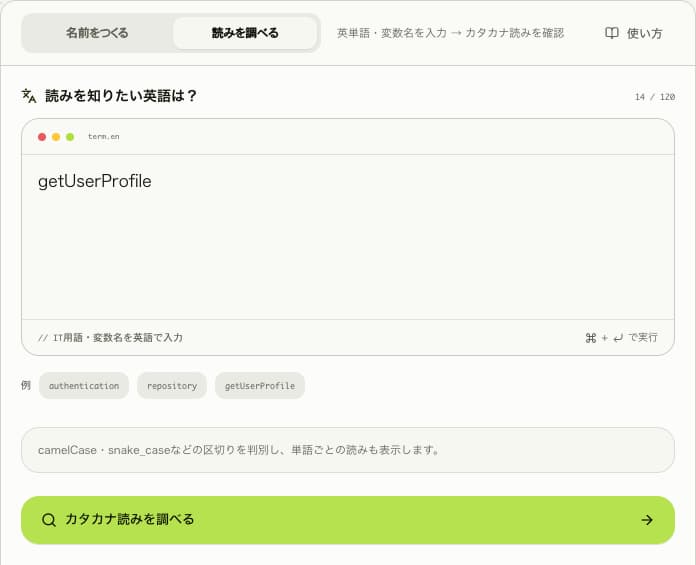Click the term.en file label

coord(103,137)
